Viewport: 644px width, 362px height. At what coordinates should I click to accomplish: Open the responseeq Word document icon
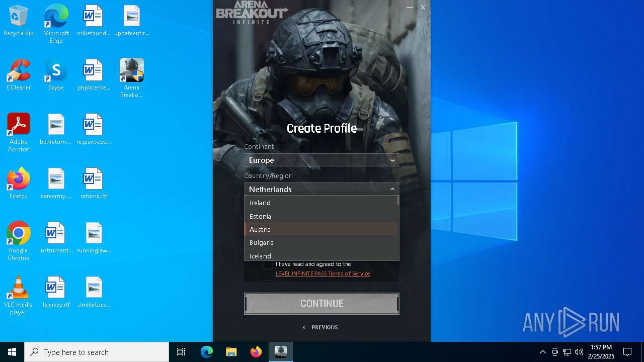pyautogui.click(x=94, y=129)
